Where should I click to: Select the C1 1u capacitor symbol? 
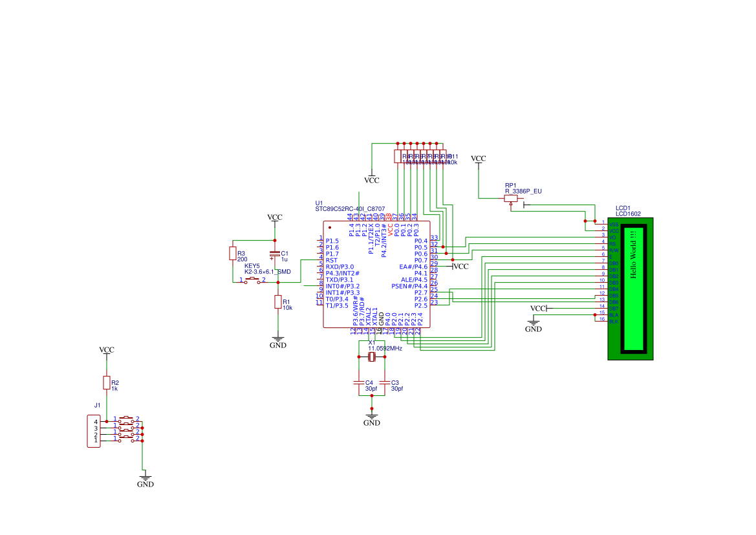[x=275, y=254]
